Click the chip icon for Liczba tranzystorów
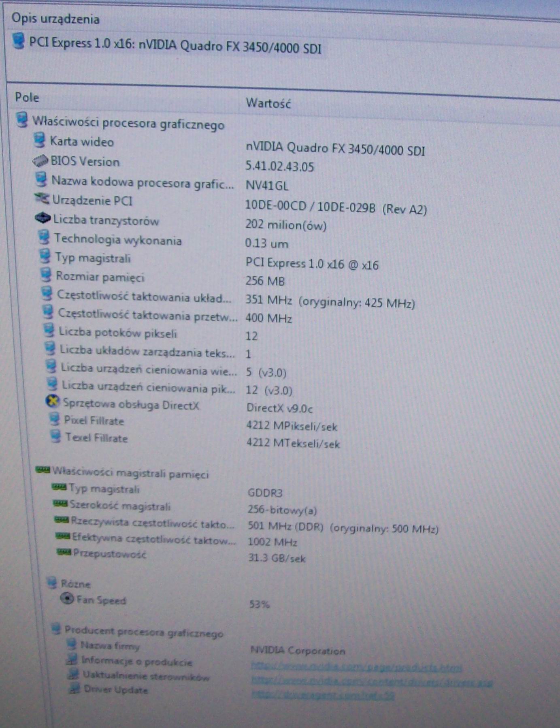This screenshot has height=728, width=560. [43, 219]
